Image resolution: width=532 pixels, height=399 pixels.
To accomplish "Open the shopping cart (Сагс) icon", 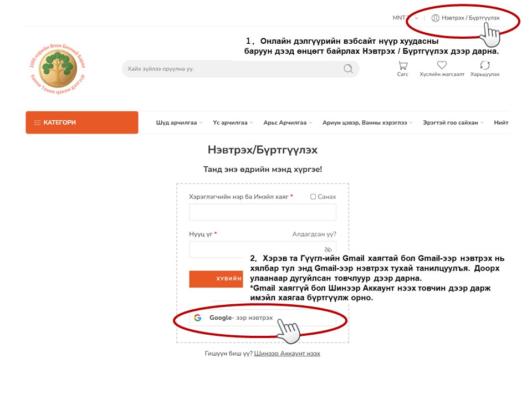I will click(x=403, y=65).
